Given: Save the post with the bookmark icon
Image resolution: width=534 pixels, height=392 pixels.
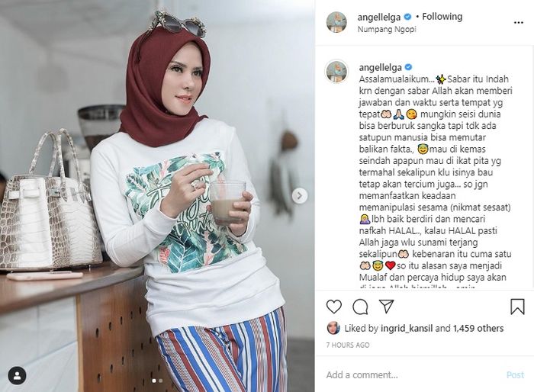Looking at the screenshot, I should (x=517, y=306).
